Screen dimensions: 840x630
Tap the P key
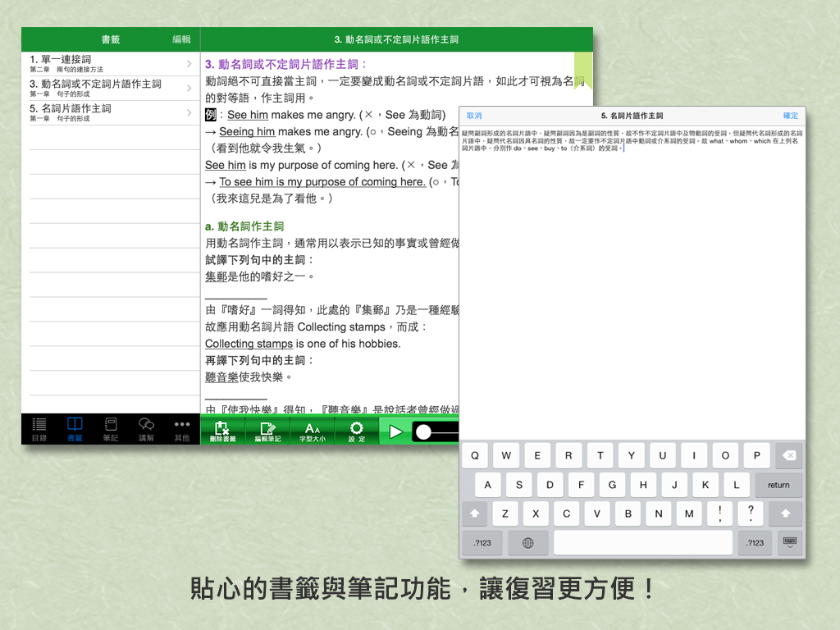(x=756, y=455)
